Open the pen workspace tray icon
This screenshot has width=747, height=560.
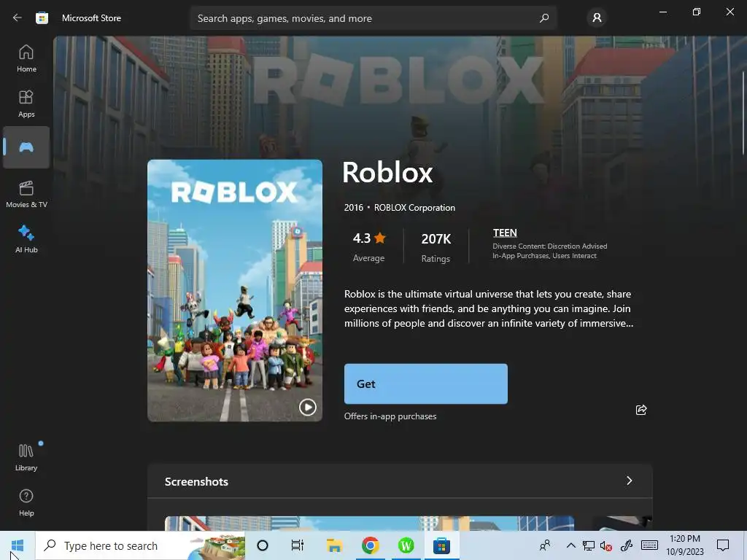coord(627,545)
